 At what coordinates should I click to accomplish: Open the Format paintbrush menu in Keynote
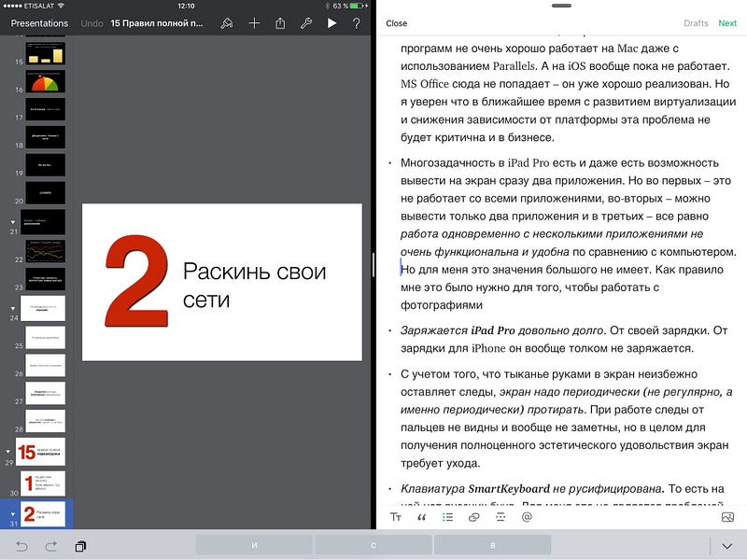click(x=227, y=22)
